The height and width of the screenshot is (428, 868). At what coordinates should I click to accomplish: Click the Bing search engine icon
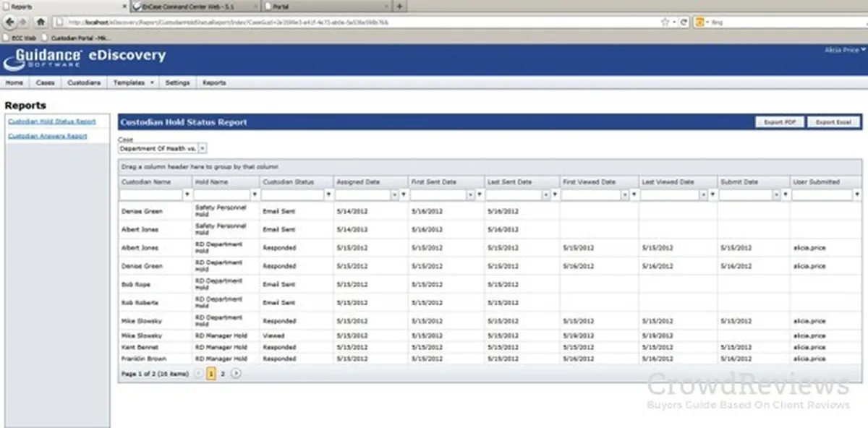point(700,22)
